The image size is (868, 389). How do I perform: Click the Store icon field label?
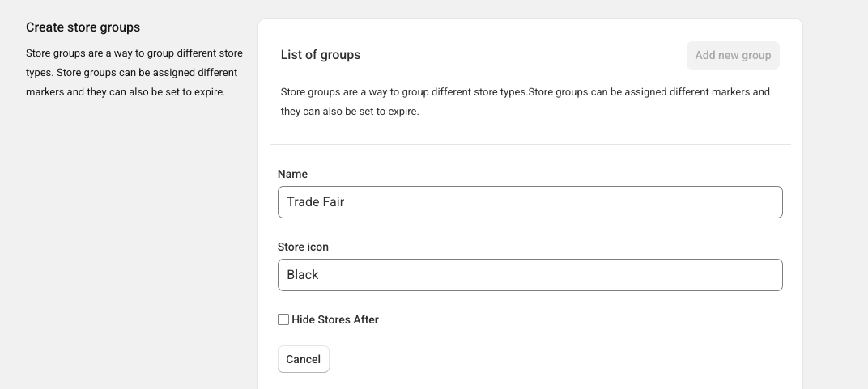303,247
